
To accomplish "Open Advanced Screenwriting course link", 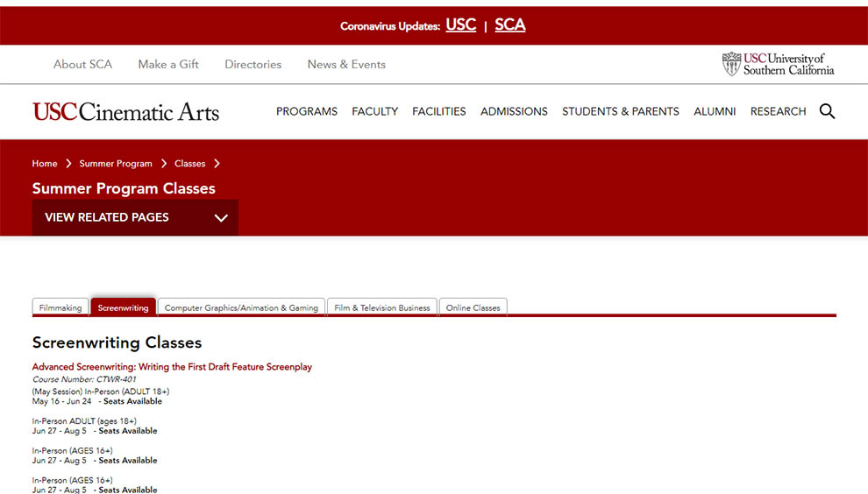I will [x=172, y=367].
